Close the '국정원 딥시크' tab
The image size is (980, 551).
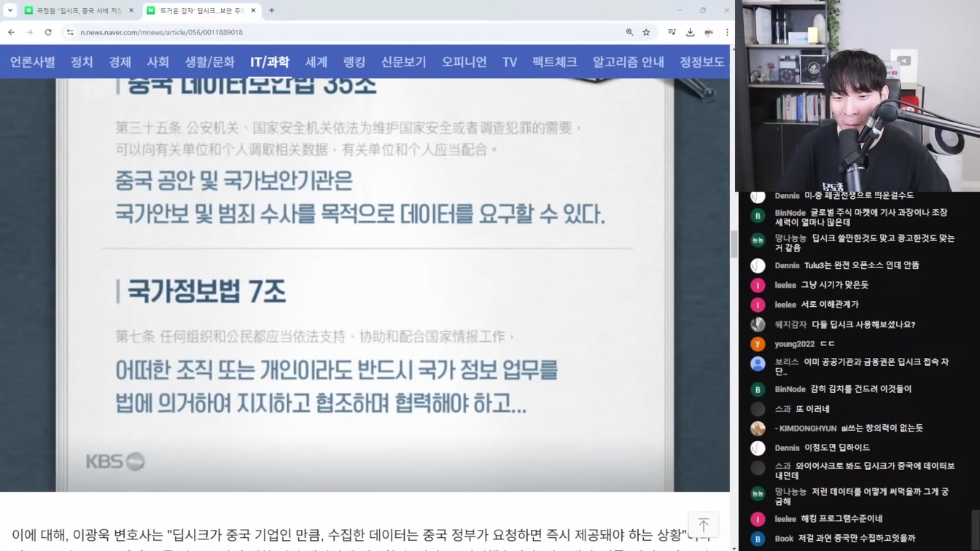(x=131, y=10)
